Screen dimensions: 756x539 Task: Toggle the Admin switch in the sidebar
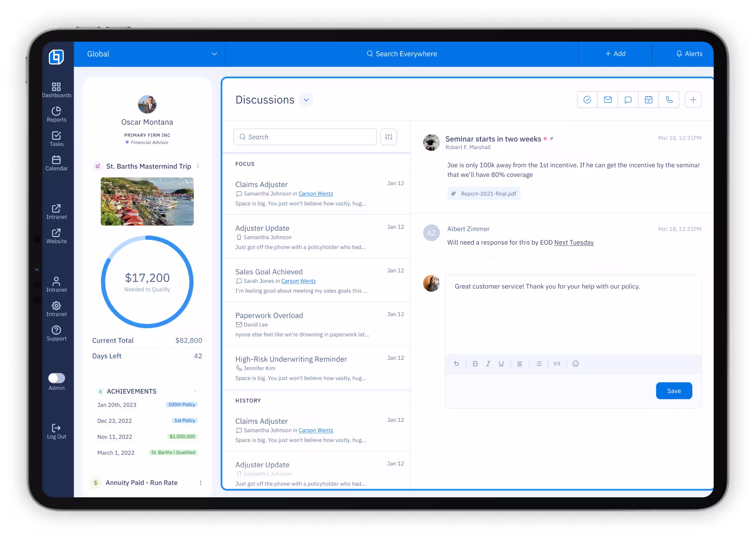coord(57,378)
